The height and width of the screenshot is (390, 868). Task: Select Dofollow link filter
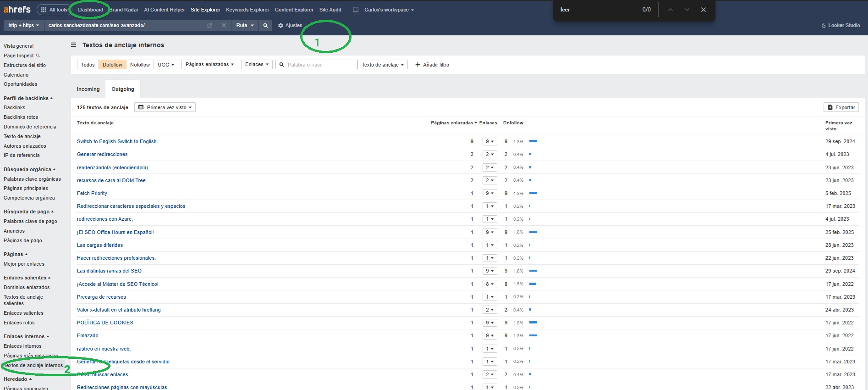coord(112,65)
